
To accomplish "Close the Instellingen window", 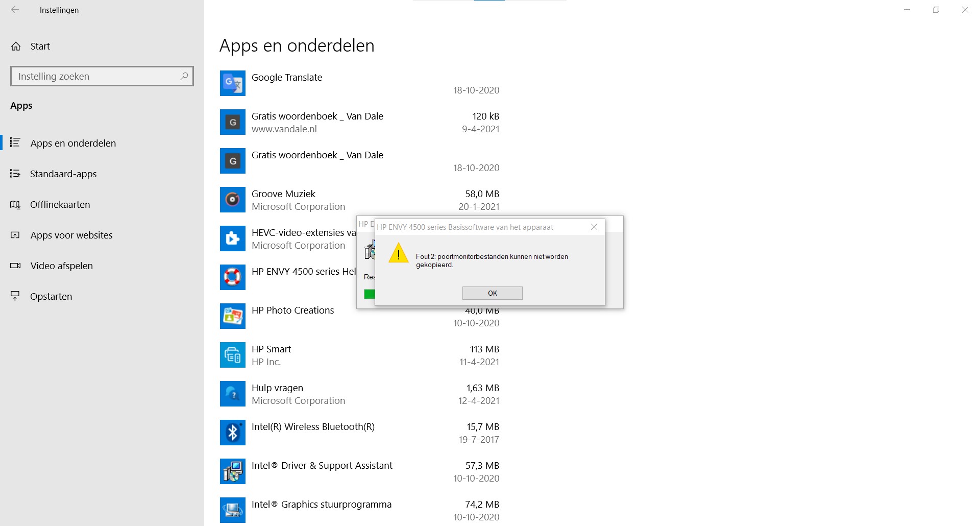I will click(965, 10).
